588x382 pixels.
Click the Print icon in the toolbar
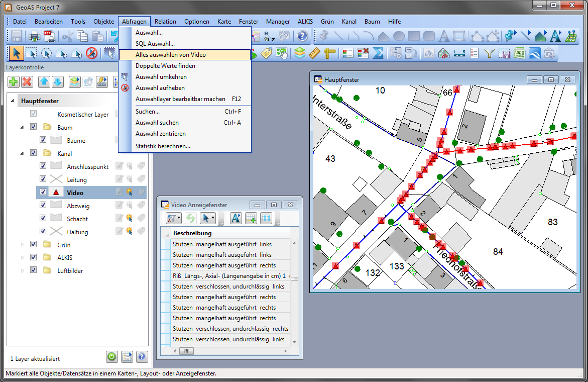coord(34,36)
